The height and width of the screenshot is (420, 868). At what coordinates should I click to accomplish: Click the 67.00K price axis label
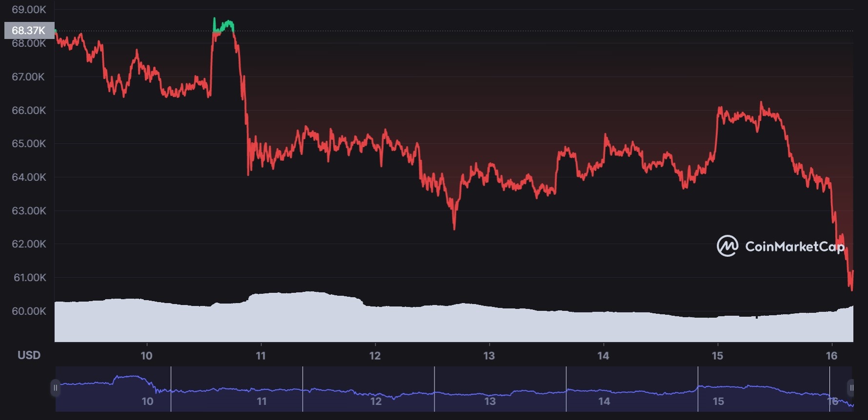28,77
